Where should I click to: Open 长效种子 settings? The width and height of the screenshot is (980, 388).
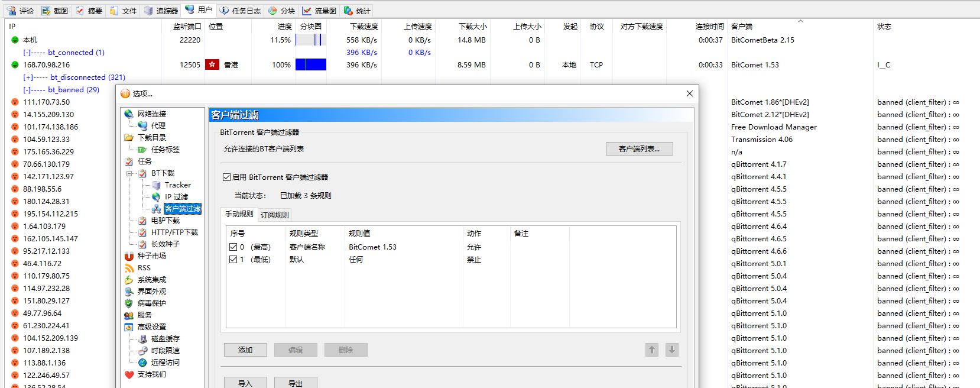point(166,244)
